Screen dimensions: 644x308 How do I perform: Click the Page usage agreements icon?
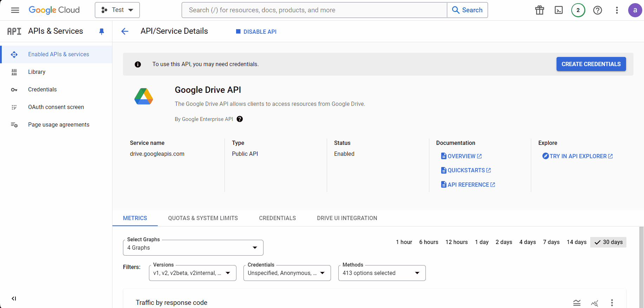click(14, 125)
